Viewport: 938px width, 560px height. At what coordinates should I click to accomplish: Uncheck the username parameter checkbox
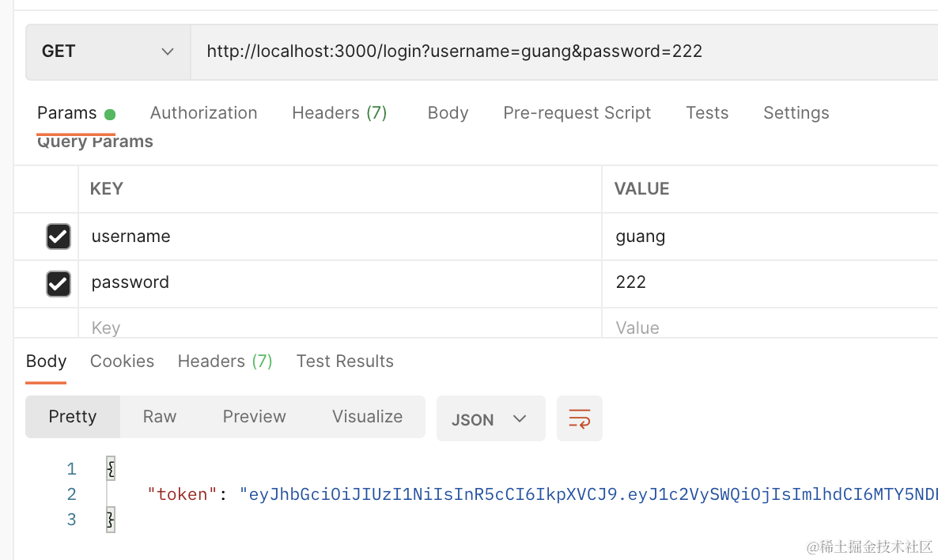pos(59,236)
